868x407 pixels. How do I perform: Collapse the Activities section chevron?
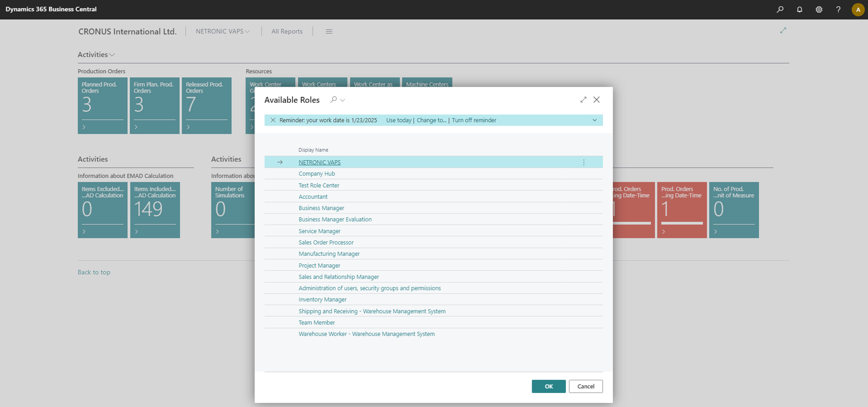tap(112, 54)
